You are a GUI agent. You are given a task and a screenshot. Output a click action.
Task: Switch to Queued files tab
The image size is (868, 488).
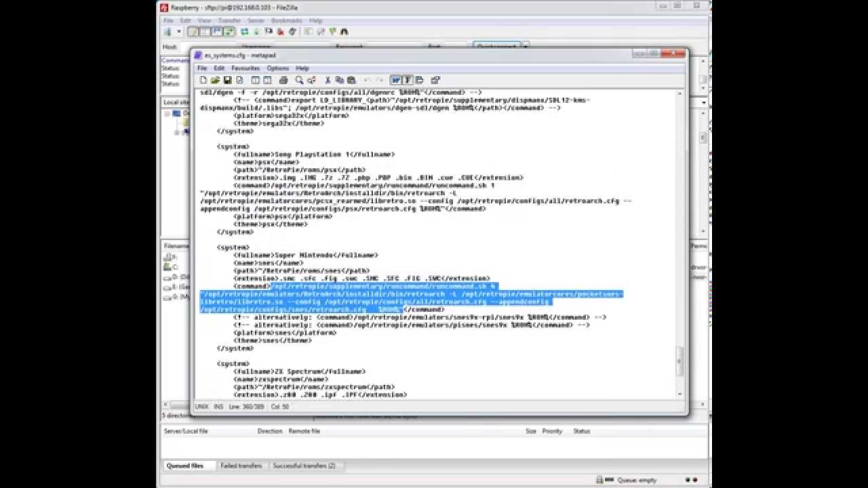pyautogui.click(x=185, y=466)
